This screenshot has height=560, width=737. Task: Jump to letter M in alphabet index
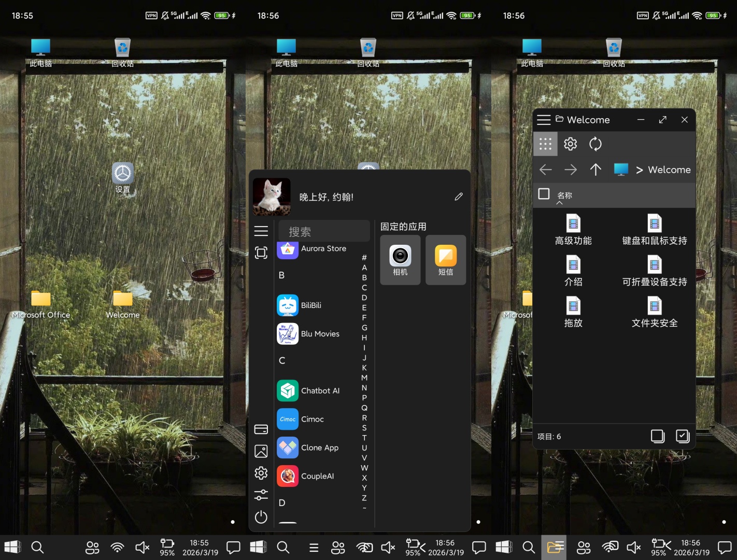(x=364, y=377)
